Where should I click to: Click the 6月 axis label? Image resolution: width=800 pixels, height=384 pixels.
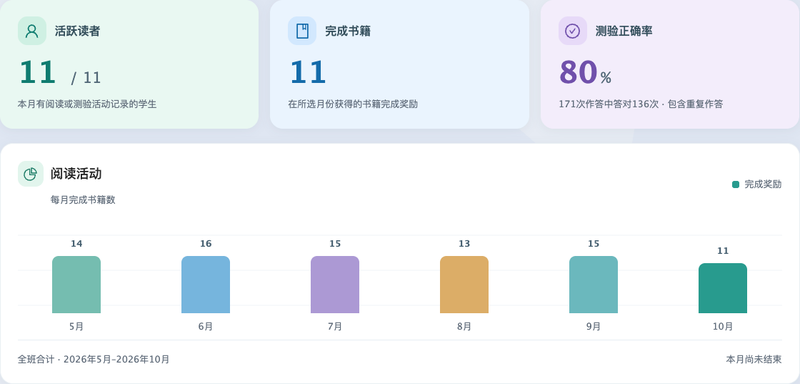[x=206, y=327]
